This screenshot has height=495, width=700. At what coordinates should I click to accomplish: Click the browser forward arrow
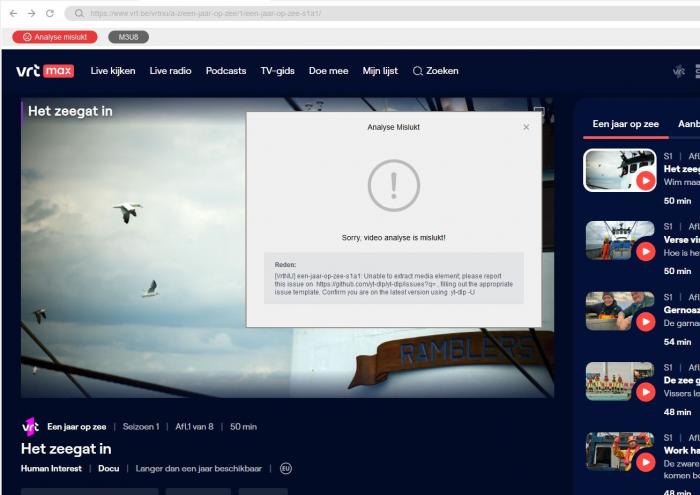(30, 13)
